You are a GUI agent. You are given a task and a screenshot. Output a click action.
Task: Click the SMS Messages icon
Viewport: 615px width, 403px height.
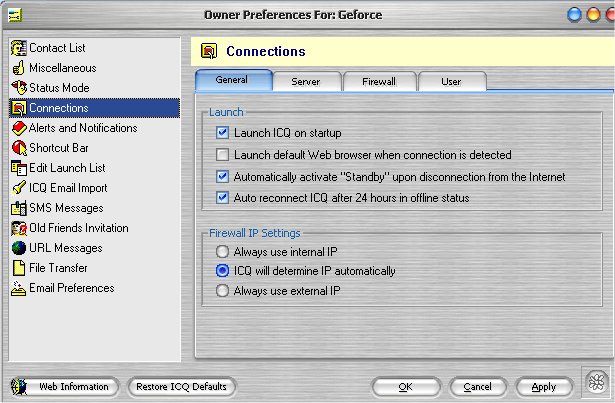click(18, 208)
